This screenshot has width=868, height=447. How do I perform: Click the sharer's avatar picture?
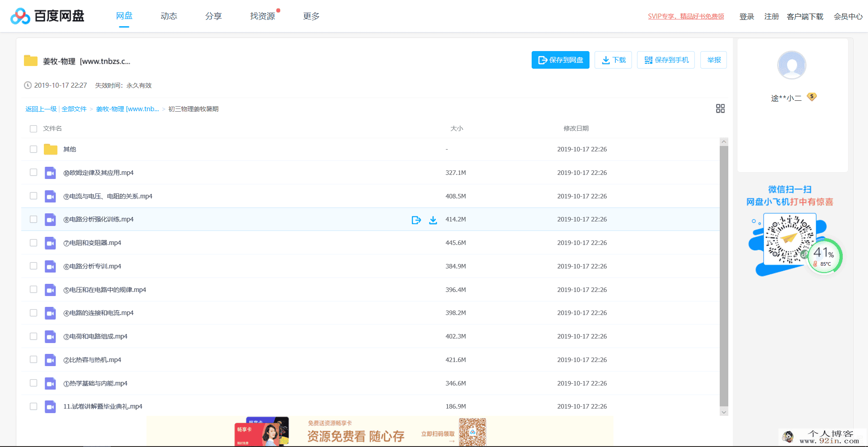pyautogui.click(x=792, y=65)
